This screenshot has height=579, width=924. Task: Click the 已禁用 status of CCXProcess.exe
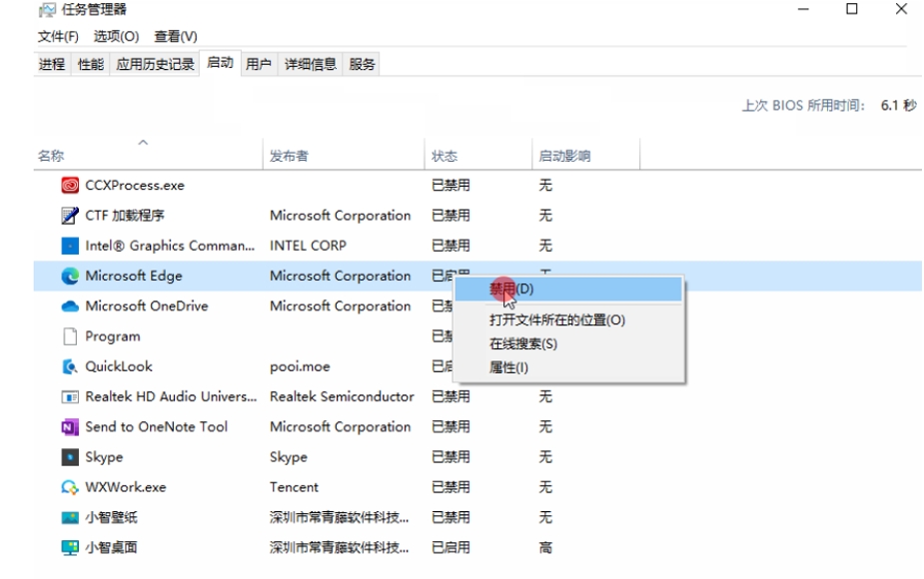coord(451,186)
